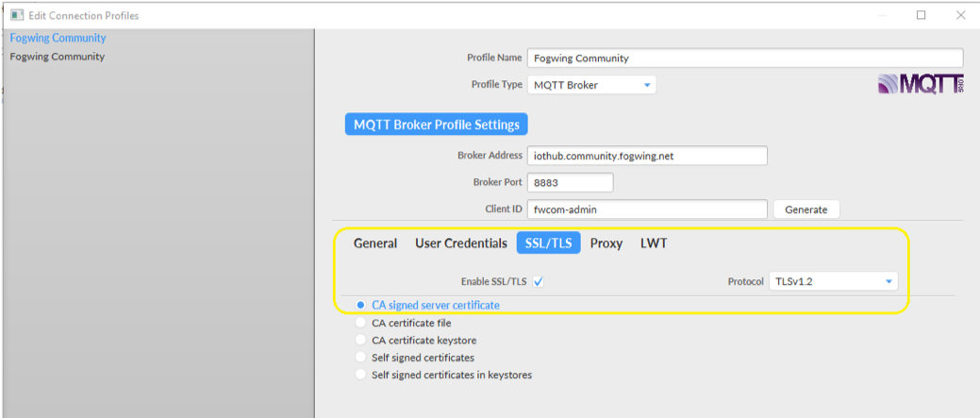Screen dimensions: 980x418
Task: Click the window app icon in title bar
Action: 17,15
